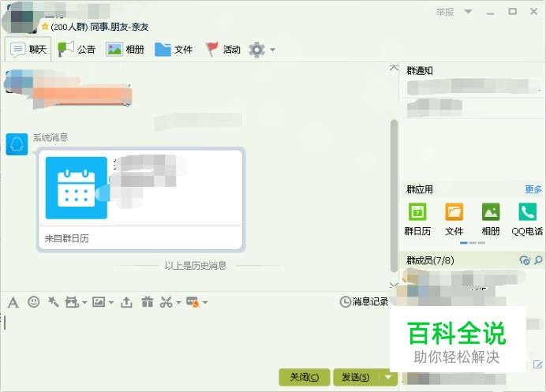The width and height of the screenshot is (546, 392).
Task: Expand the more-tools dropdown arrow
Action: tap(205, 303)
